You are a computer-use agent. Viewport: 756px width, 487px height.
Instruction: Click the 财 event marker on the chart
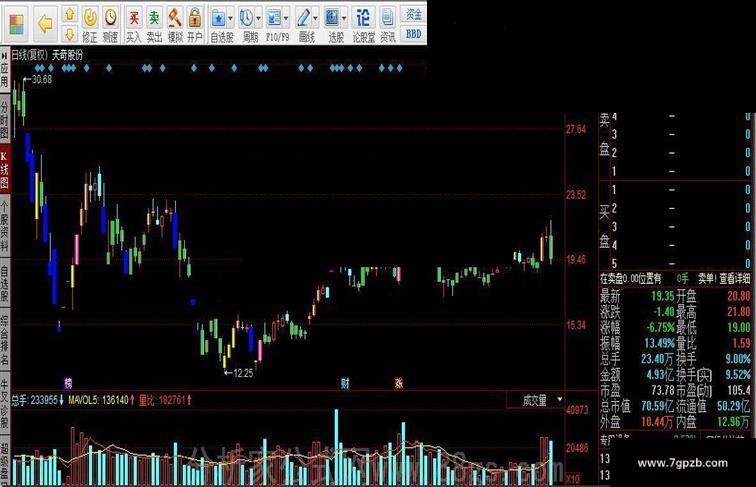tap(345, 384)
